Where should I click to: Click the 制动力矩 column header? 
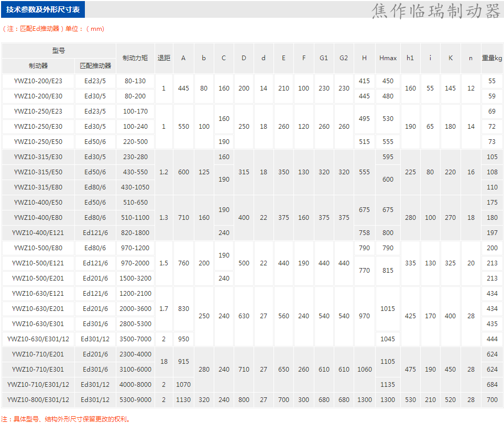(135, 58)
